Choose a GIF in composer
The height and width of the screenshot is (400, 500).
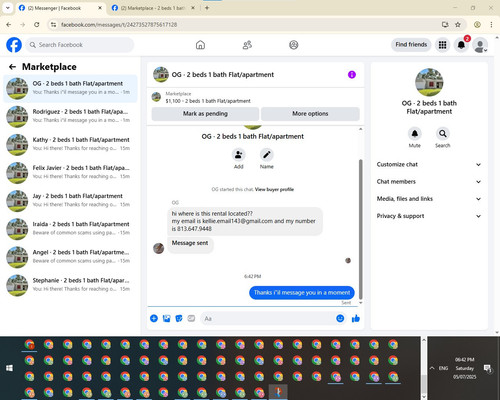191,319
